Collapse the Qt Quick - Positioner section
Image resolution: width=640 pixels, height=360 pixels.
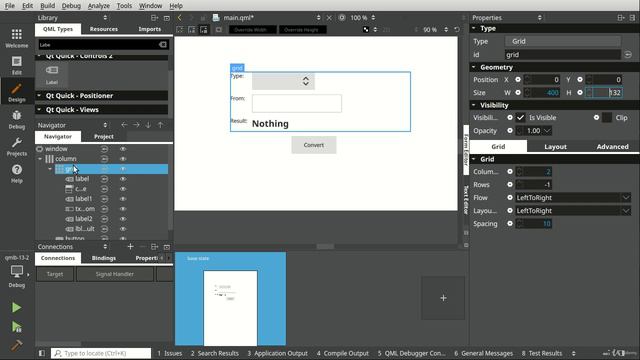[39, 96]
